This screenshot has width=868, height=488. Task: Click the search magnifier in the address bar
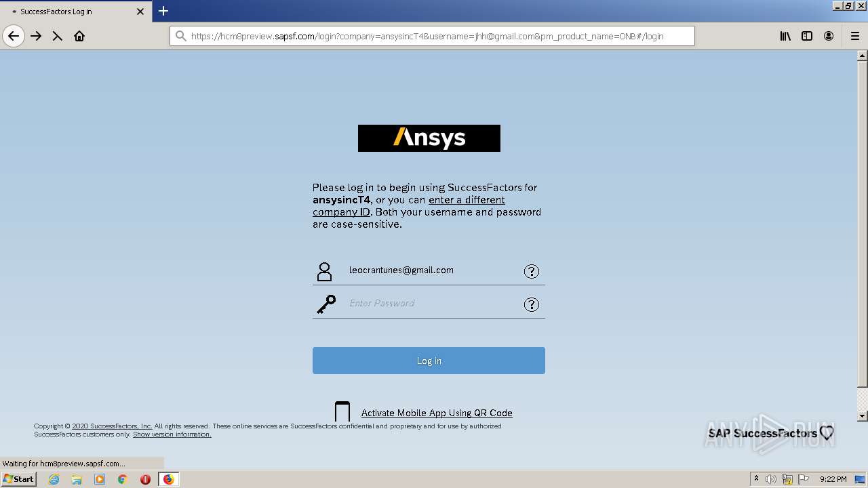click(180, 36)
